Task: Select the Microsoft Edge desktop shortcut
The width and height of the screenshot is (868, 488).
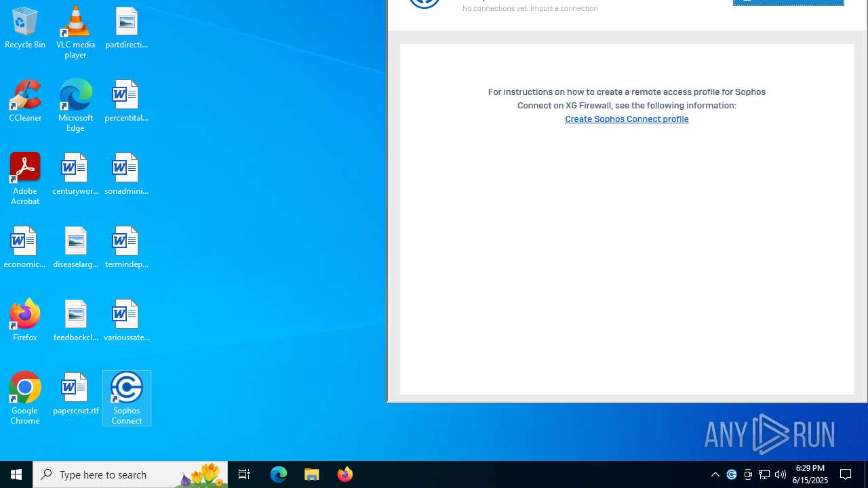Action: pos(76,106)
